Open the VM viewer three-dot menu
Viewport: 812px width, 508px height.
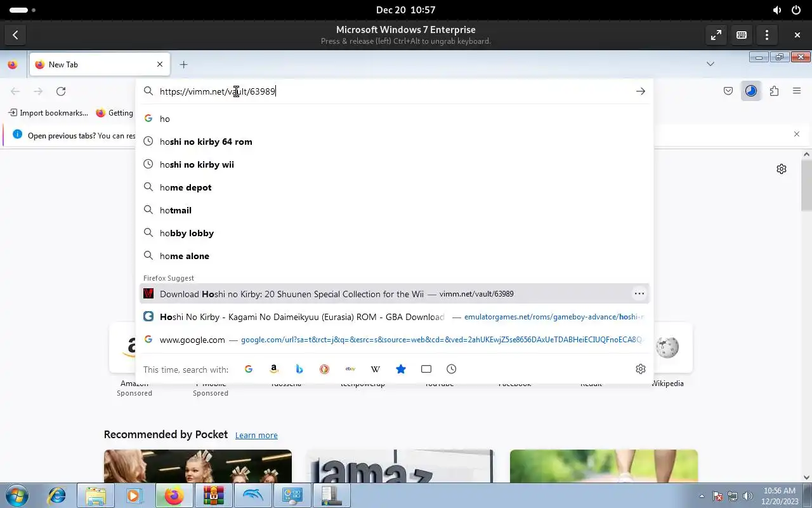coord(766,35)
